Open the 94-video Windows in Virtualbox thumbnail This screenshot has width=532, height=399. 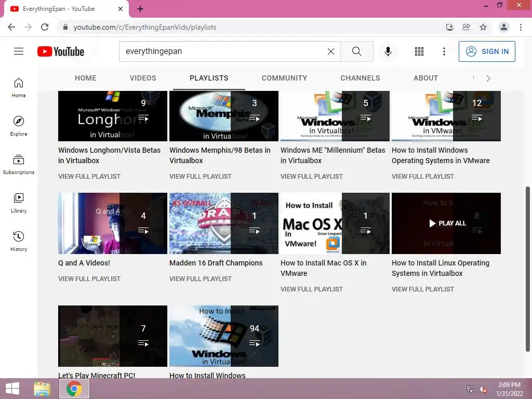pyautogui.click(x=224, y=336)
